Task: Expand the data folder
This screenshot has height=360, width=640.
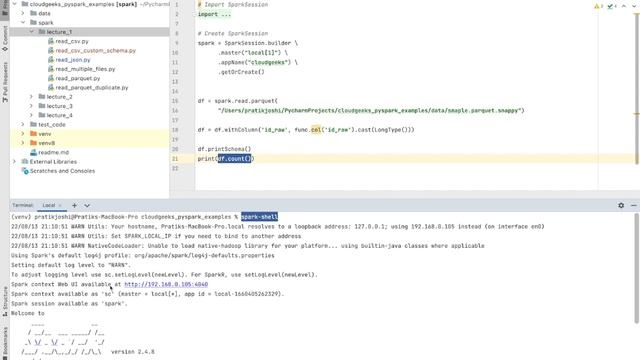Action: tap(23, 13)
